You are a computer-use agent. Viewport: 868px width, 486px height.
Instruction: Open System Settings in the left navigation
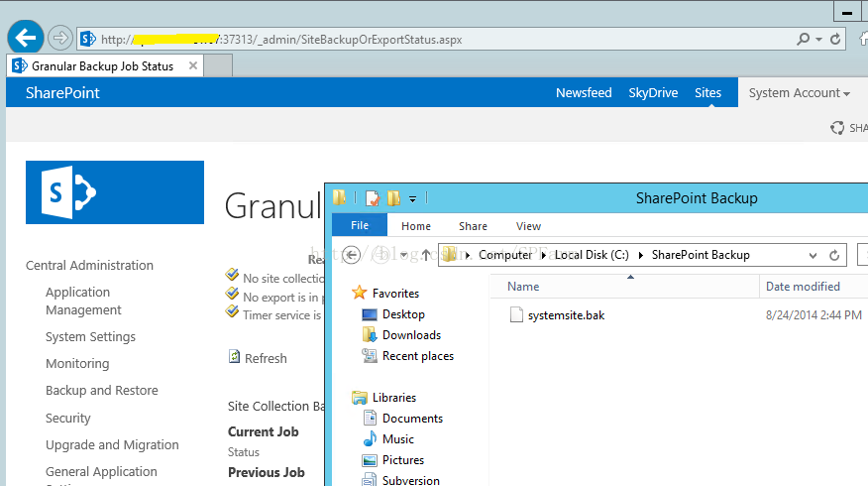pyautogui.click(x=90, y=337)
